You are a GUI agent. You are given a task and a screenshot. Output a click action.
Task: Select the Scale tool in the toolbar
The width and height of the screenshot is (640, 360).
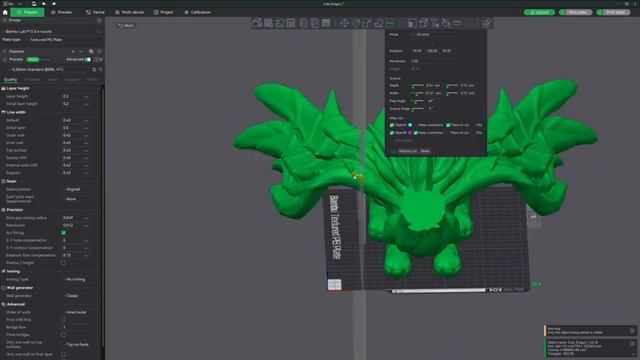pos(367,23)
